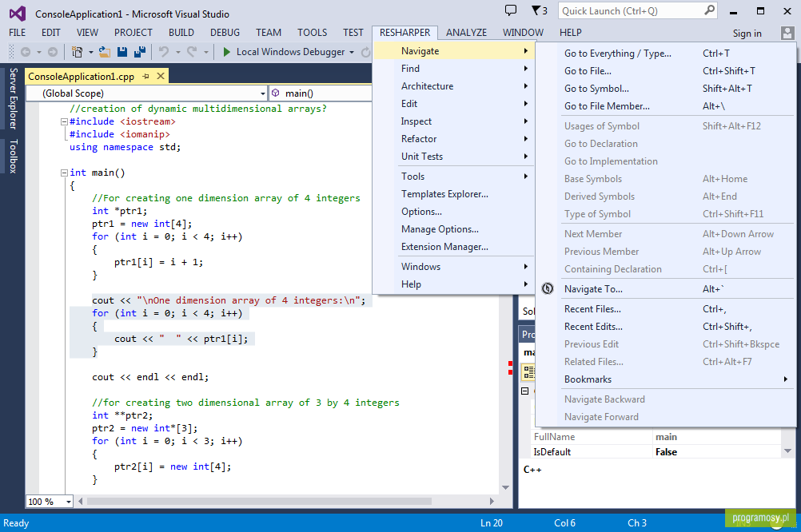Screen dimensions: 801x532
Task: Choose Templates Explorer... entry
Action: coord(453,194)
